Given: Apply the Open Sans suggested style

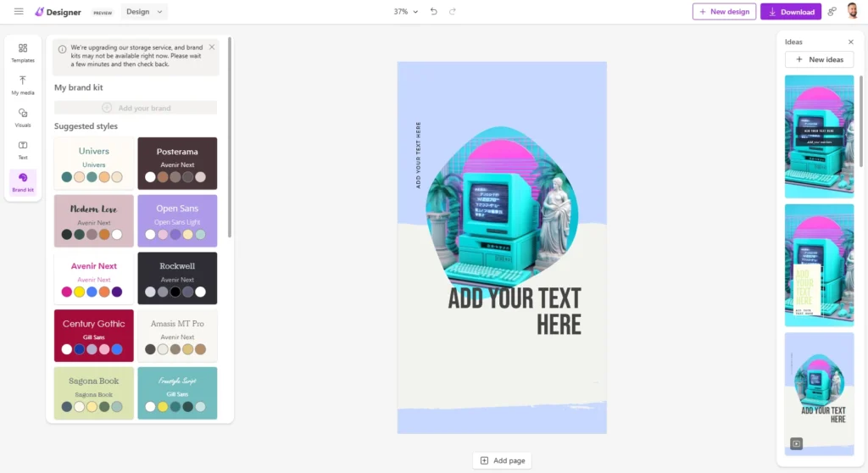Looking at the screenshot, I should pyautogui.click(x=177, y=220).
